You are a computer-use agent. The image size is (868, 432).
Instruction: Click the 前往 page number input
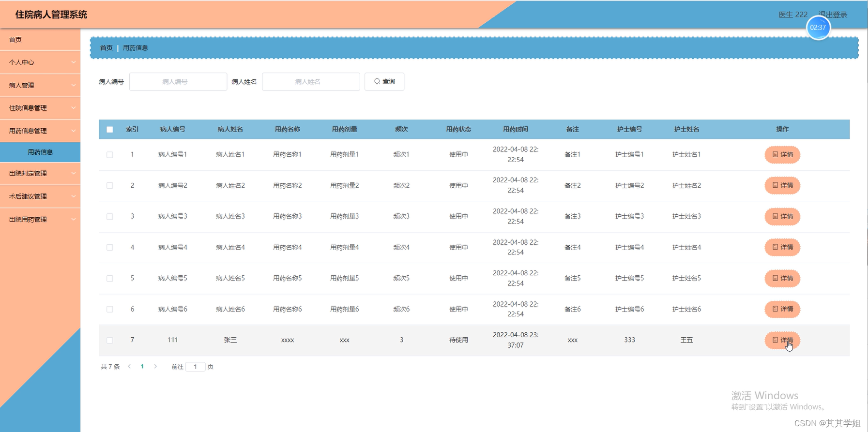196,367
